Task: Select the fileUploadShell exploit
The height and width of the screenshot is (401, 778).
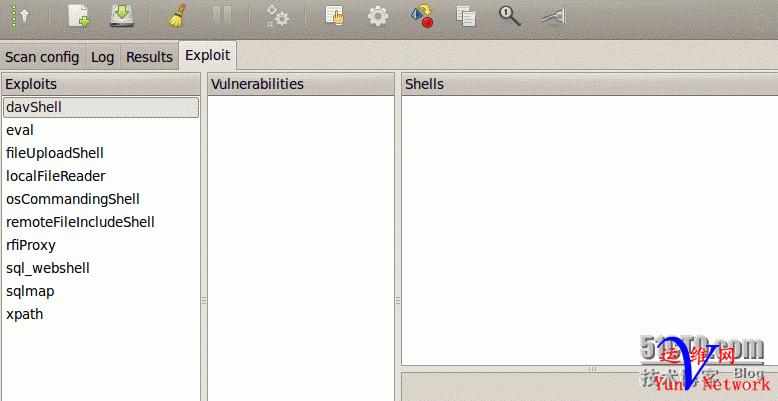Action: point(101,153)
